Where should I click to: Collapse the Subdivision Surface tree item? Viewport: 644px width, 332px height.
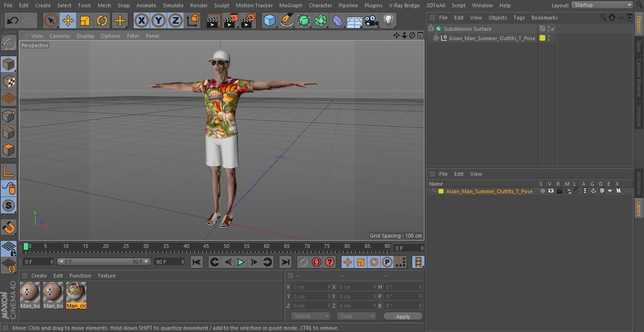pyautogui.click(x=431, y=28)
